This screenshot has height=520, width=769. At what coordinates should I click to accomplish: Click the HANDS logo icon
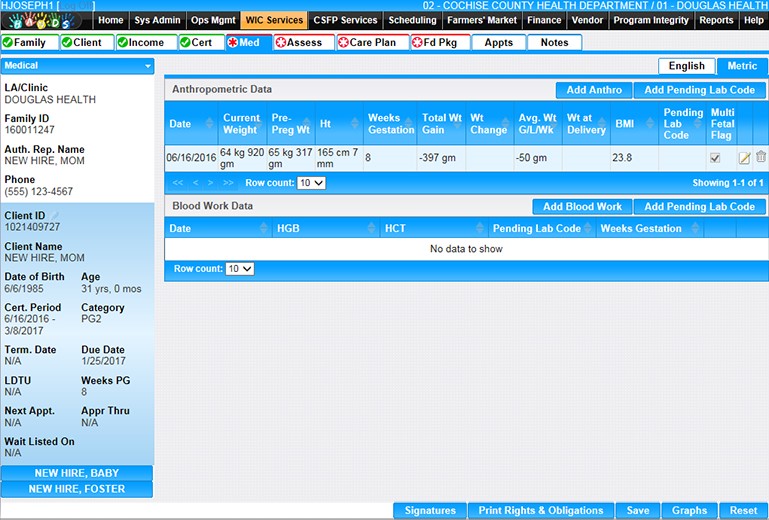click(47, 21)
